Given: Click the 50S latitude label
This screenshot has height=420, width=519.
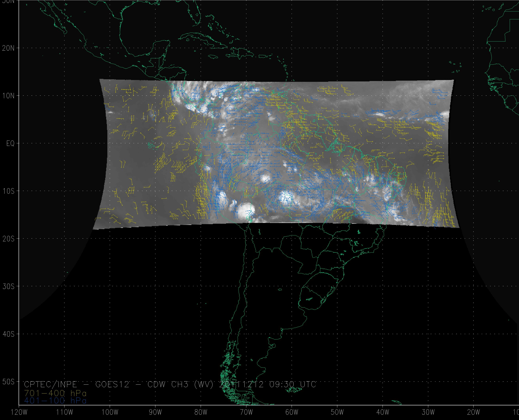Looking at the screenshot, I should 8,382.
